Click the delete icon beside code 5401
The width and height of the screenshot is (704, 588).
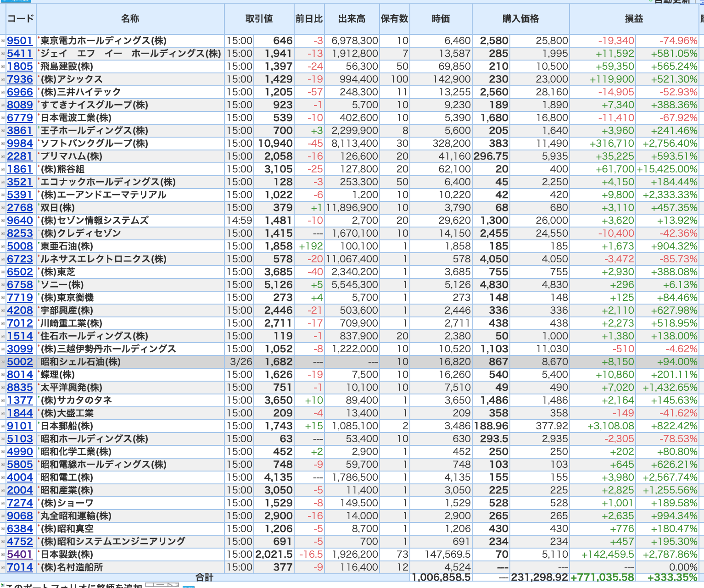tap(3, 555)
